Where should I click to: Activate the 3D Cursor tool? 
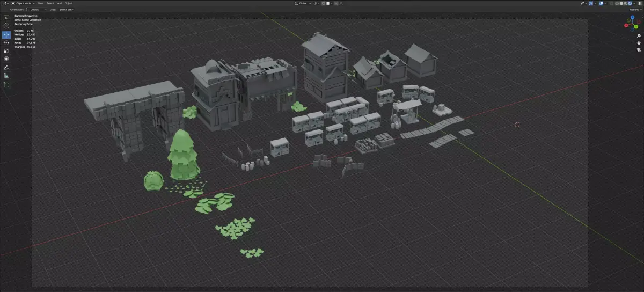click(x=6, y=26)
